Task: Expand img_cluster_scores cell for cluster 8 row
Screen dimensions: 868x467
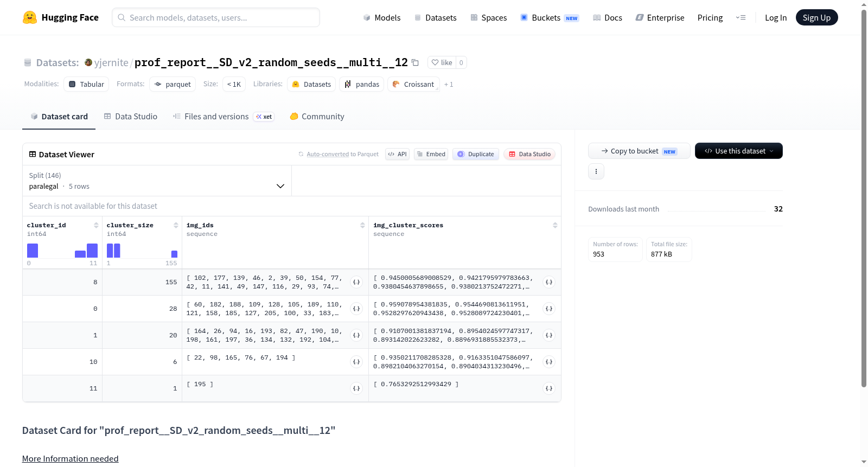Action: click(x=549, y=282)
